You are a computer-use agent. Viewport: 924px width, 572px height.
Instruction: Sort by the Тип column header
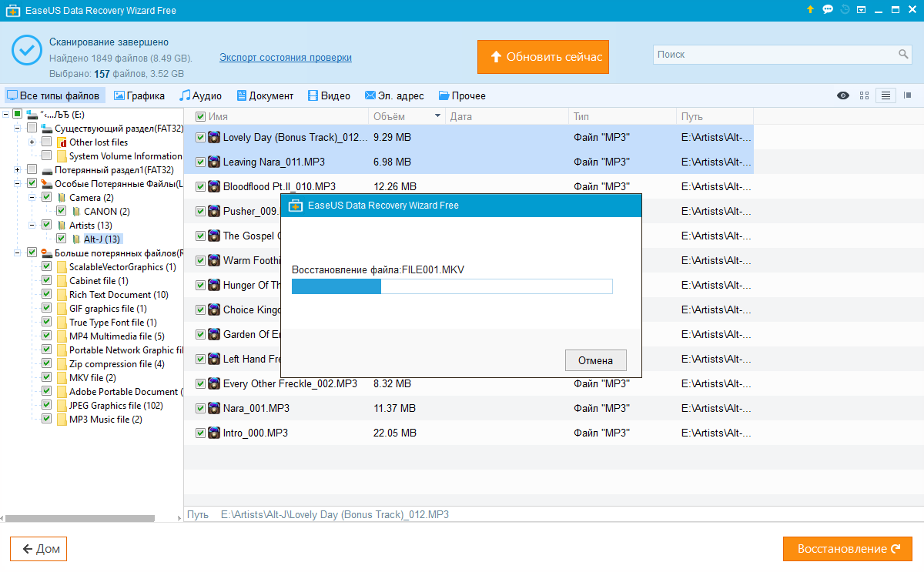[x=623, y=117]
